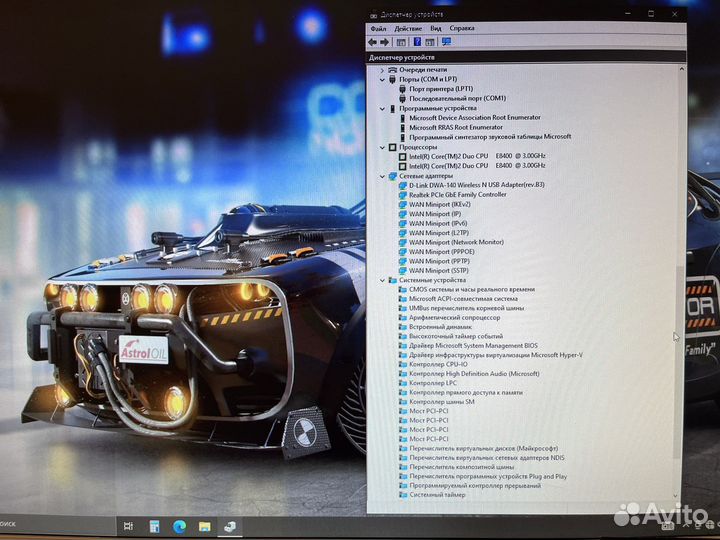Click the network icon beside Сетевые адаптеры
Image resolution: width=720 pixels, height=540 pixels.
click(x=393, y=176)
